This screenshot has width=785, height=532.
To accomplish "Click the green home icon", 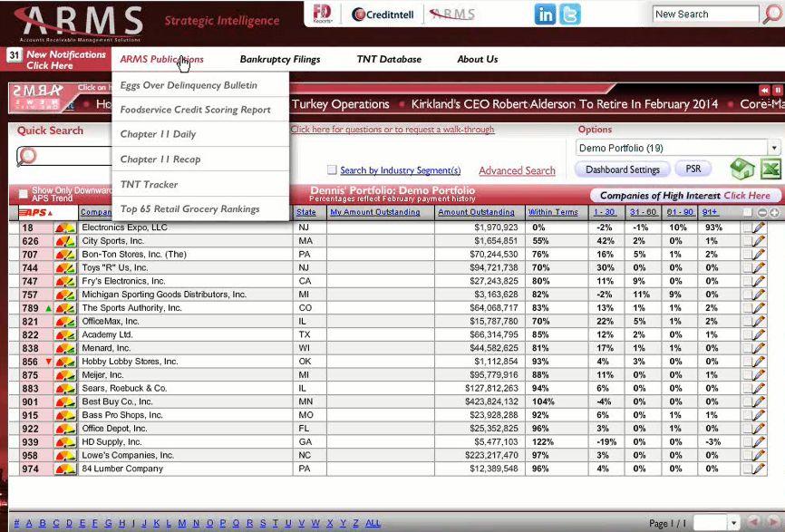I will (x=742, y=169).
